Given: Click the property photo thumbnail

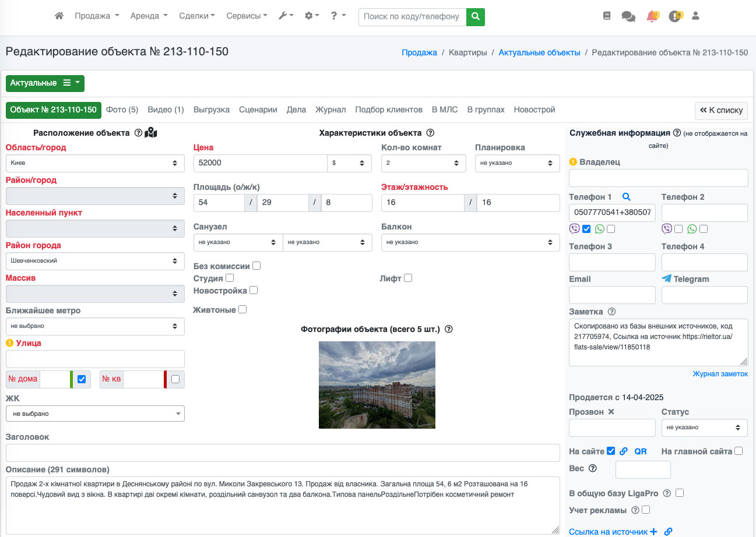Looking at the screenshot, I should point(377,385).
